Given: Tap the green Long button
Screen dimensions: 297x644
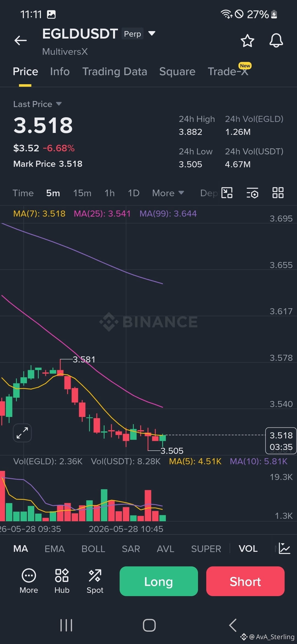Looking at the screenshot, I should (x=159, y=581).
